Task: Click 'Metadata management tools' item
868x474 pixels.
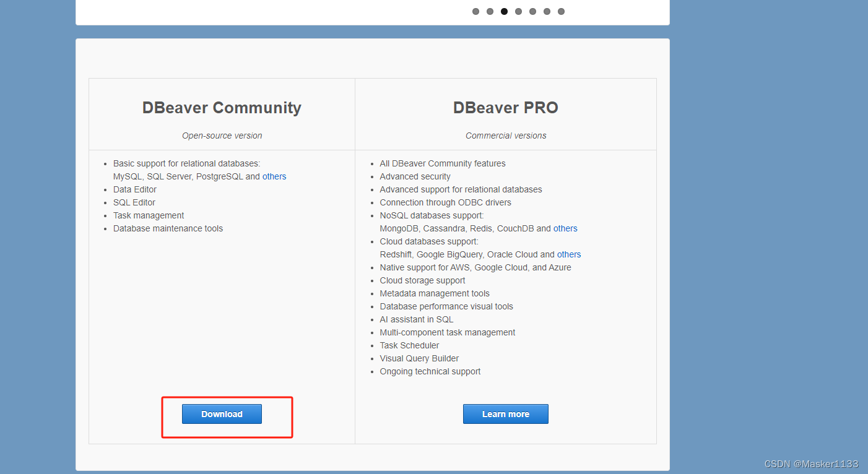Action: pyautogui.click(x=435, y=293)
